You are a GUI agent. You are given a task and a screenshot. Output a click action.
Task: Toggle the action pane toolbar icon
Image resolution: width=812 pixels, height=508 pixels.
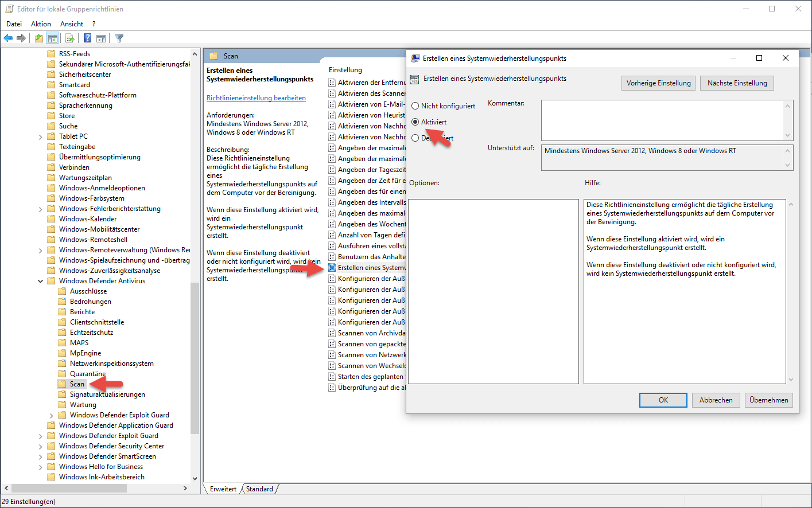101,38
